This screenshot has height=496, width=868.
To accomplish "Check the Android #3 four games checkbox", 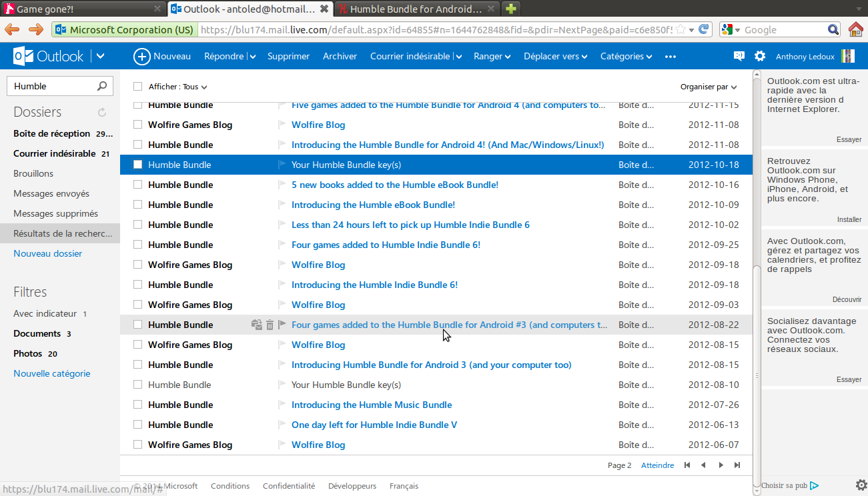I will (138, 325).
